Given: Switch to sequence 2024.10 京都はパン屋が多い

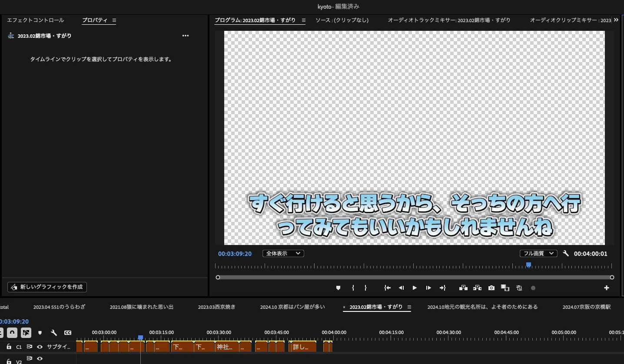Looking at the screenshot, I should pyautogui.click(x=292, y=307).
